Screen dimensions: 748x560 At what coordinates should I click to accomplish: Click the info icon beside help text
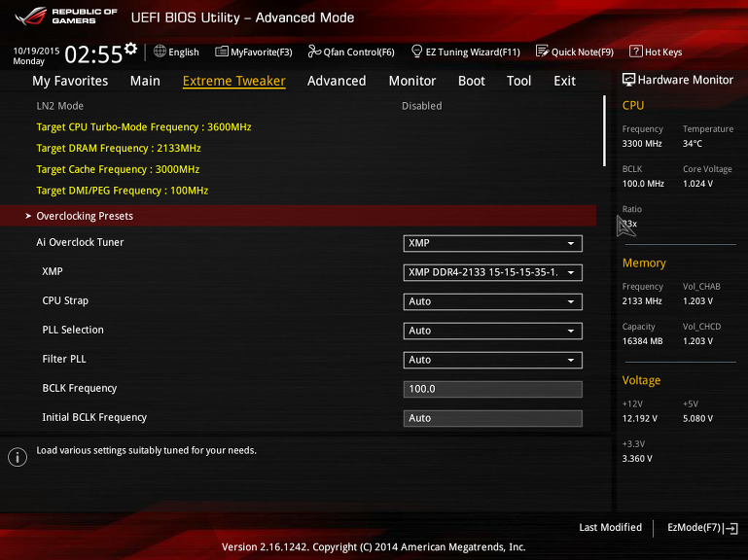(18, 457)
